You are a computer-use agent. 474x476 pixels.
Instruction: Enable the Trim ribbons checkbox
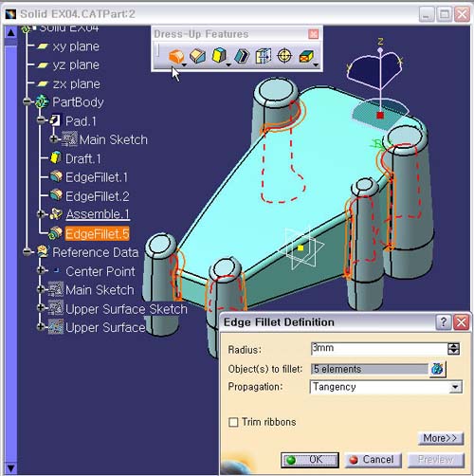(x=233, y=422)
